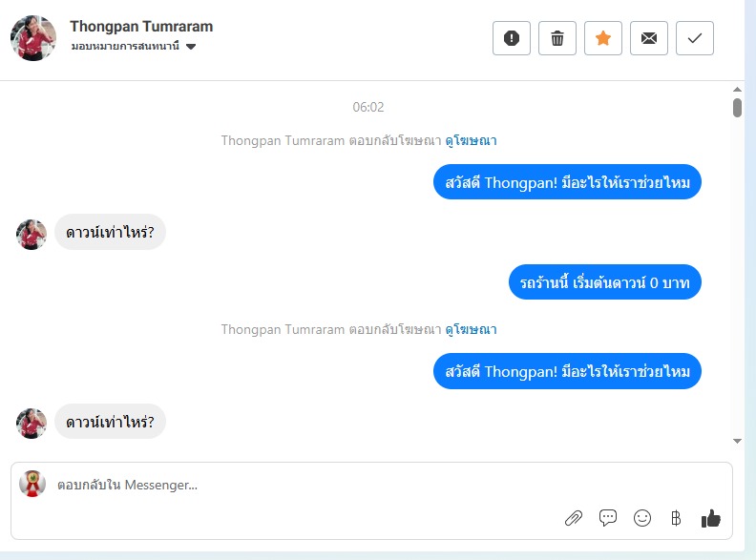Viewport: 756px width, 560px height.
Task: Click Thongpan Tumraram profile name in header
Action: pos(141,27)
